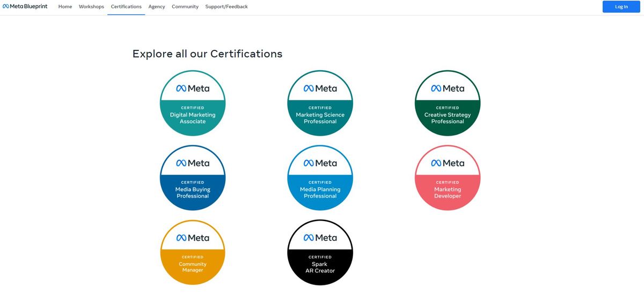This screenshot has width=644, height=301.
Task: Click the Log In button
Action: tap(621, 6)
